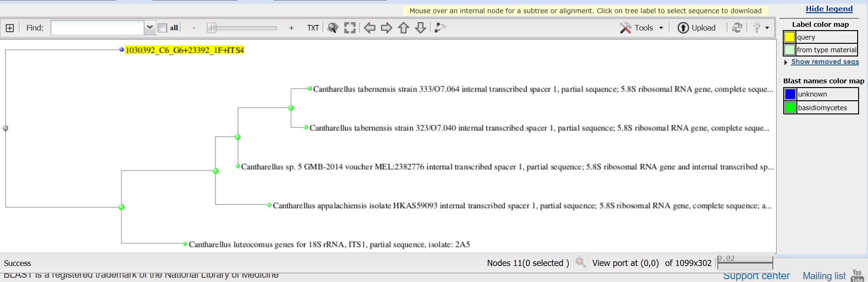Click the Hide legend link
The height and width of the screenshot is (282, 868).
(x=829, y=9)
